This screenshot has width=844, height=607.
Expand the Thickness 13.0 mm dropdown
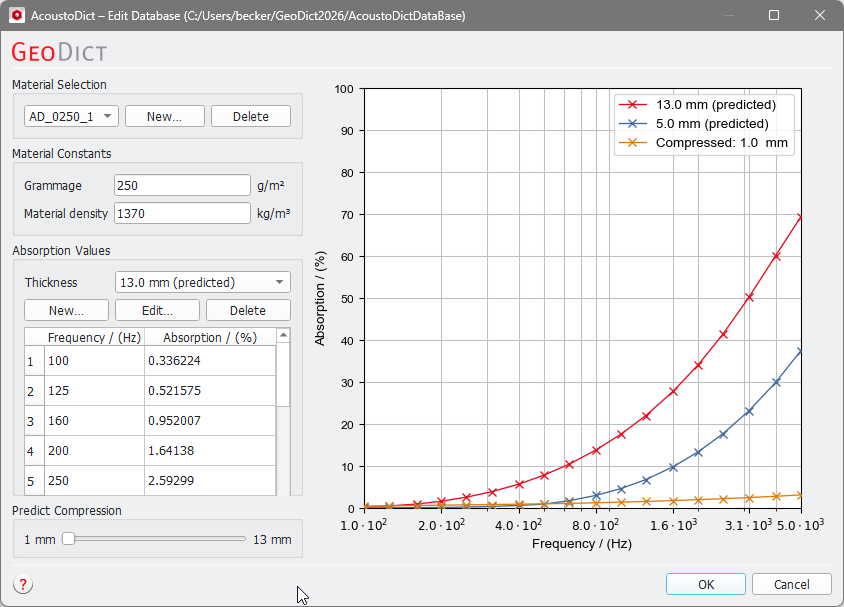[x=203, y=282]
